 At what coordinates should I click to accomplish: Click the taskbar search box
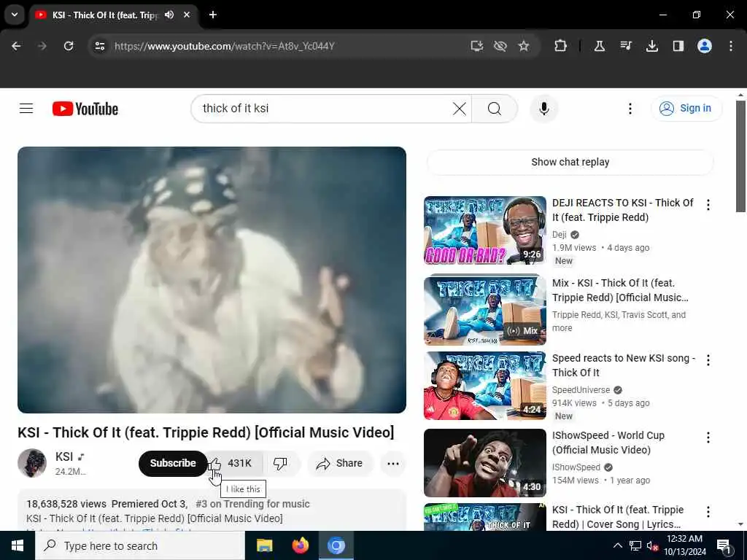click(140, 545)
